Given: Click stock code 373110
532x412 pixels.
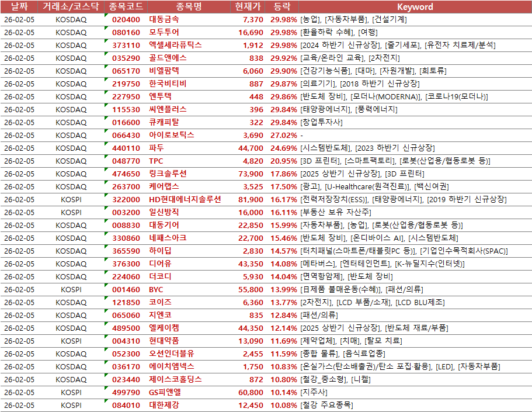Looking at the screenshot, I should pyautogui.click(x=126, y=46).
